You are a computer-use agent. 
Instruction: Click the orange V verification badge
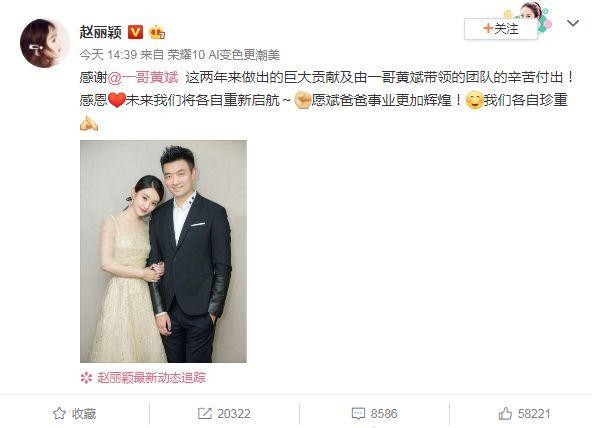136,32
